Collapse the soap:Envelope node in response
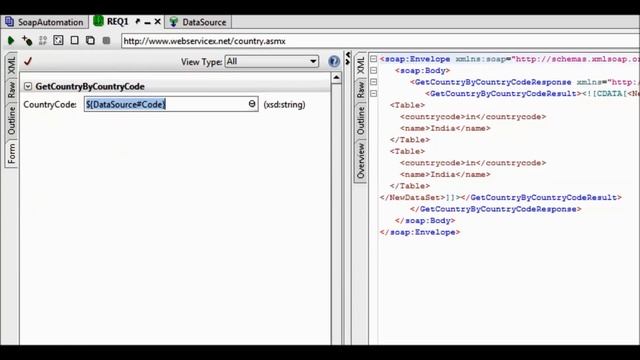640x360 pixels. tap(373, 59)
